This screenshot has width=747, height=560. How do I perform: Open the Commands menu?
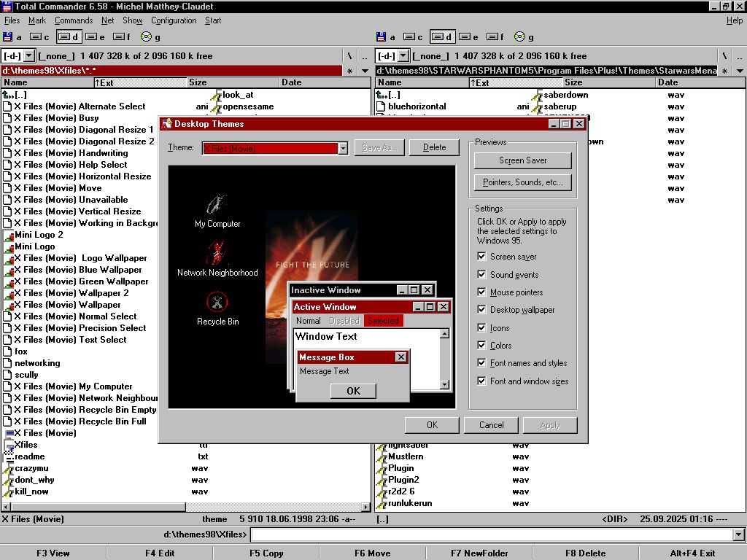74,20
